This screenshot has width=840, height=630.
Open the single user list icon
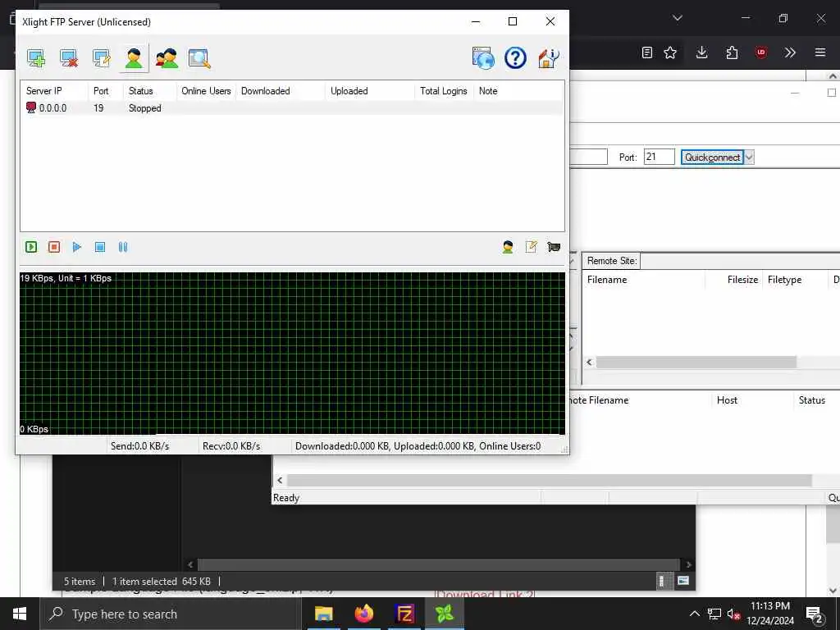(134, 58)
